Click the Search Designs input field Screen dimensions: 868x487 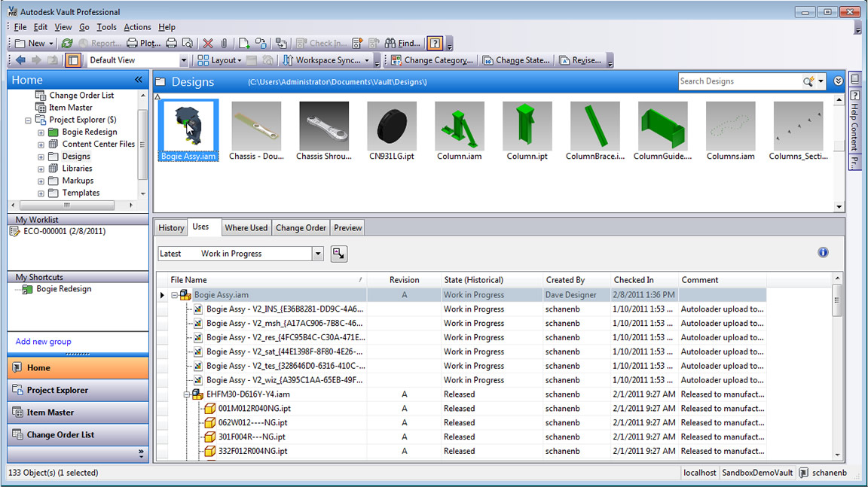740,81
